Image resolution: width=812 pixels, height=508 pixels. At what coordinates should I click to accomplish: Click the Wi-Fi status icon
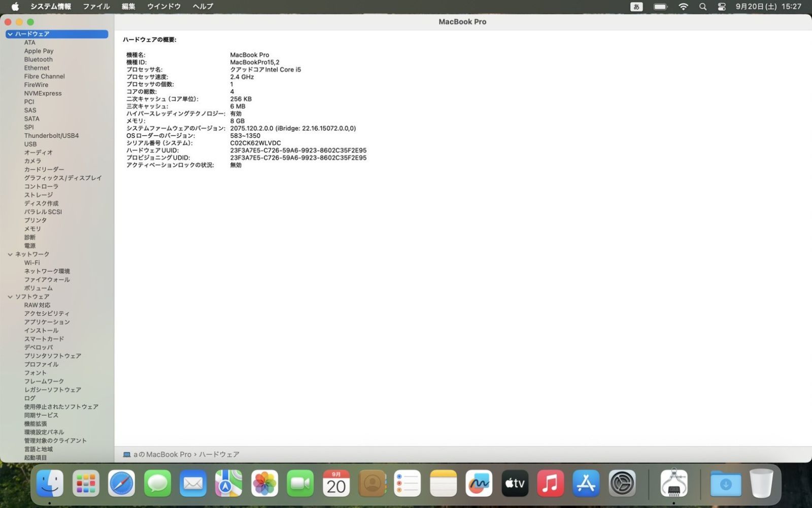[683, 7]
